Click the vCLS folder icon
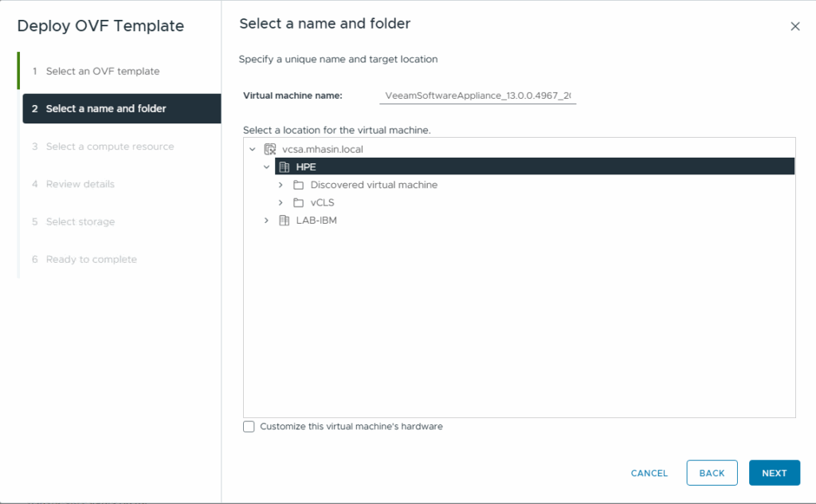Image resolution: width=816 pixels, height=504 pixels. [299, 202]
